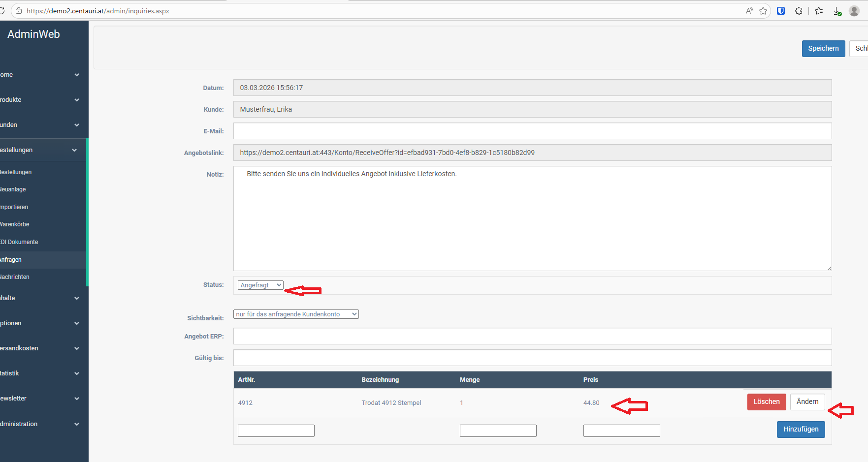The width and height of the screenshot is (868, 462).
Task: Click the AdminWeb logo title
Action: [33, 34]
